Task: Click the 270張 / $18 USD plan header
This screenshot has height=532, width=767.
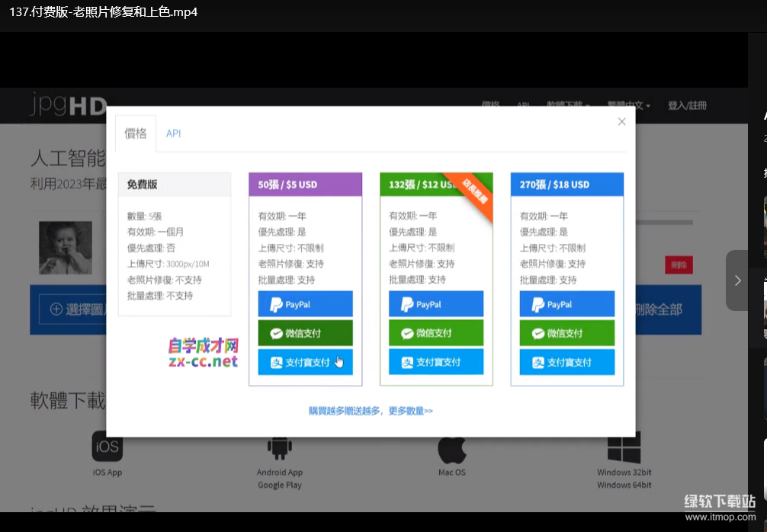Action: [567, 184]
